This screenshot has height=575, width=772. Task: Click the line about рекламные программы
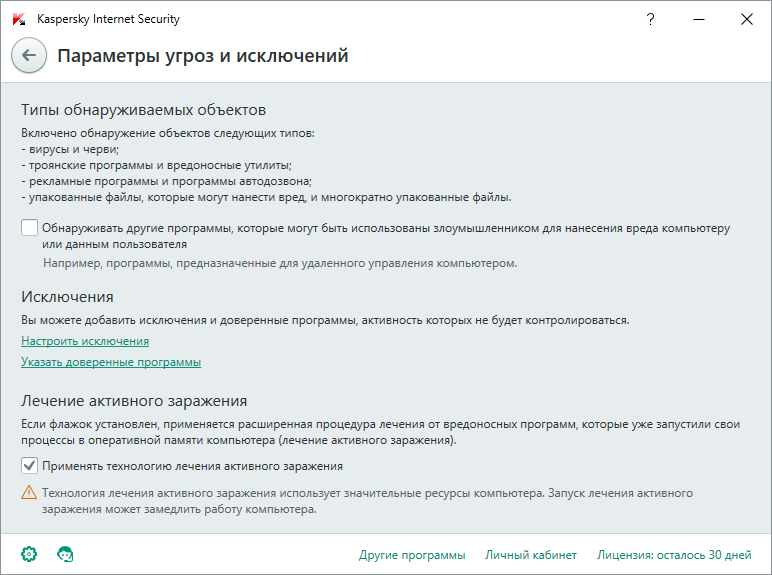[166, 181]
